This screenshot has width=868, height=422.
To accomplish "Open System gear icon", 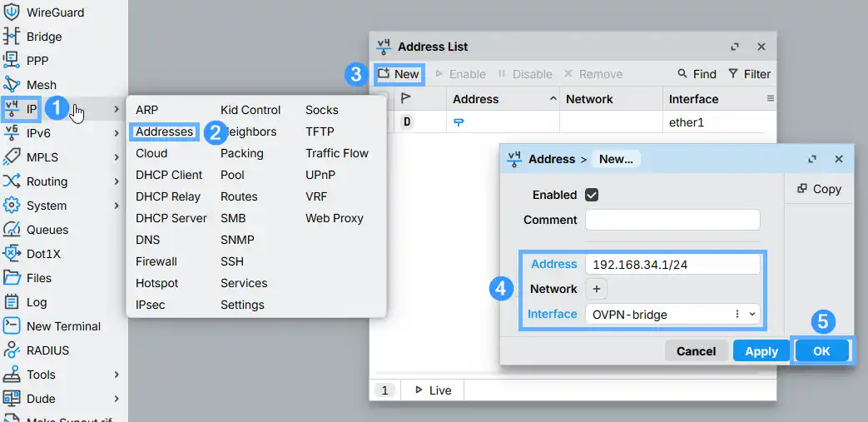I will point(12,206).
